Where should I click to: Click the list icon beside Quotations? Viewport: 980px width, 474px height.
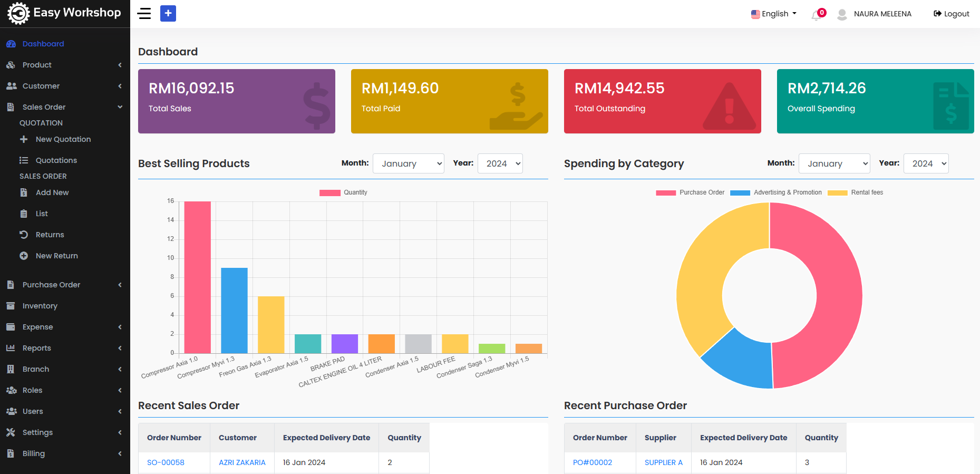[x=24, y=160]
